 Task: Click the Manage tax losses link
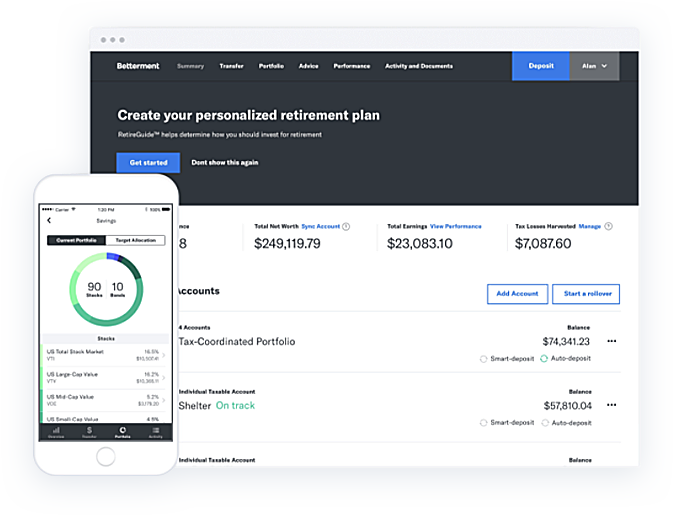click(590, 226)
